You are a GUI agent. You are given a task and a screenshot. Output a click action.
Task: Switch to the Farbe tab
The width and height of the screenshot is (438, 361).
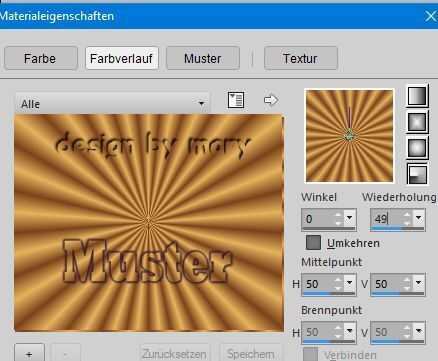click(x=41, y=58)
